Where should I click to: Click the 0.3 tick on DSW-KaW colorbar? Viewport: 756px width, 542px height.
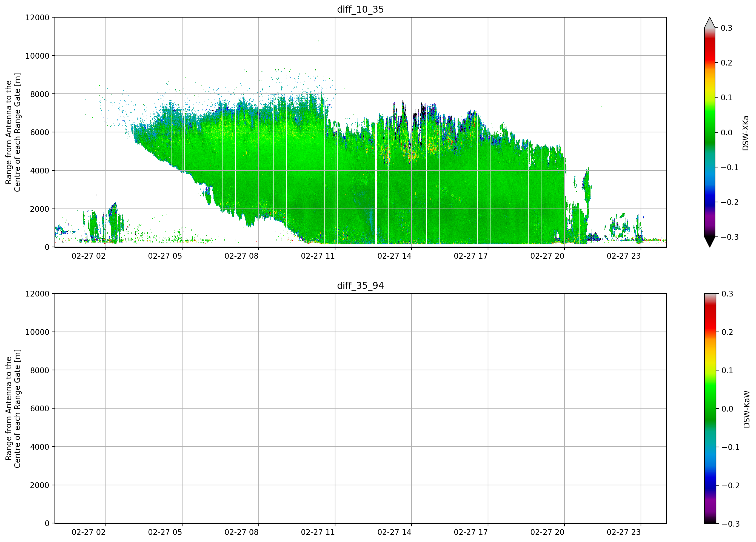click(x=727, y=294)
